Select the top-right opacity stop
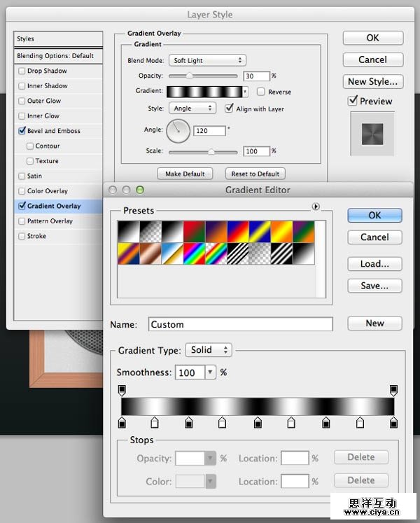The width and height of the screenshot is (420, 523). coord(393,389)
